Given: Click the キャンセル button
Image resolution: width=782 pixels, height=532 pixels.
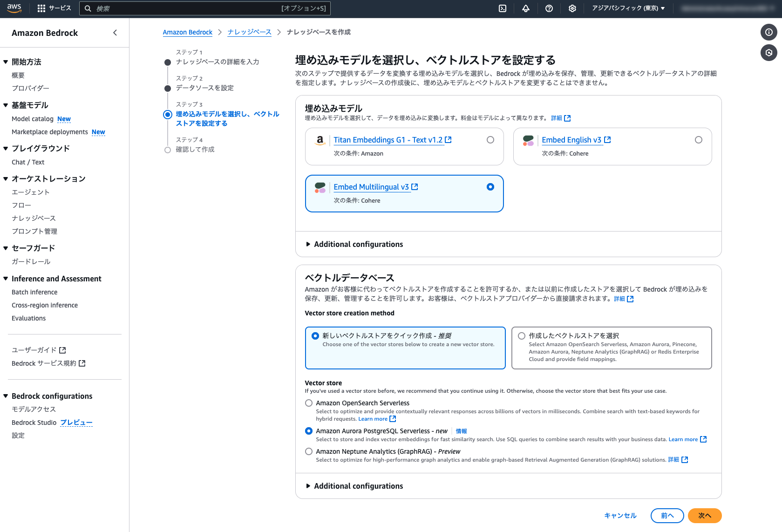Looking at the screenshot, I should (620, 516).
